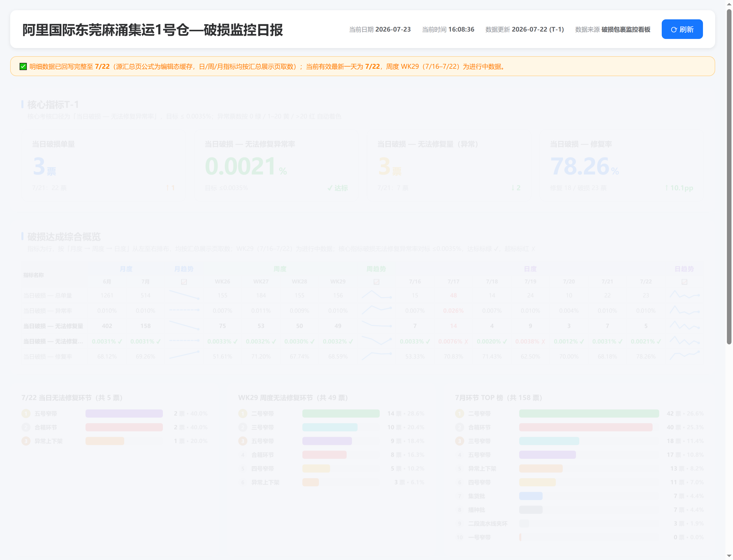Click rank 3 badge beside 异常上下架 in 7/22 list

[x=26, y=441]
